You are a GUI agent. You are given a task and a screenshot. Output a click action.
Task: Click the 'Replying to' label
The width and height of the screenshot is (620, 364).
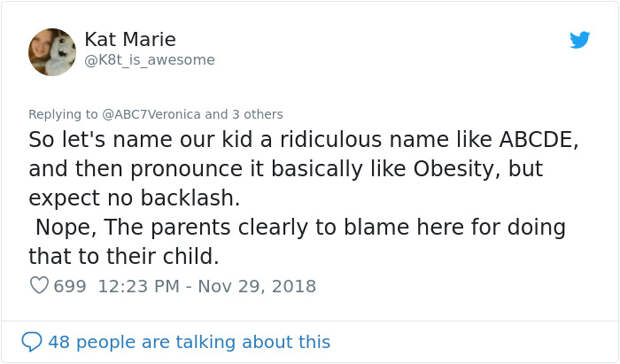pyautogui.click(x=63, y=114)
